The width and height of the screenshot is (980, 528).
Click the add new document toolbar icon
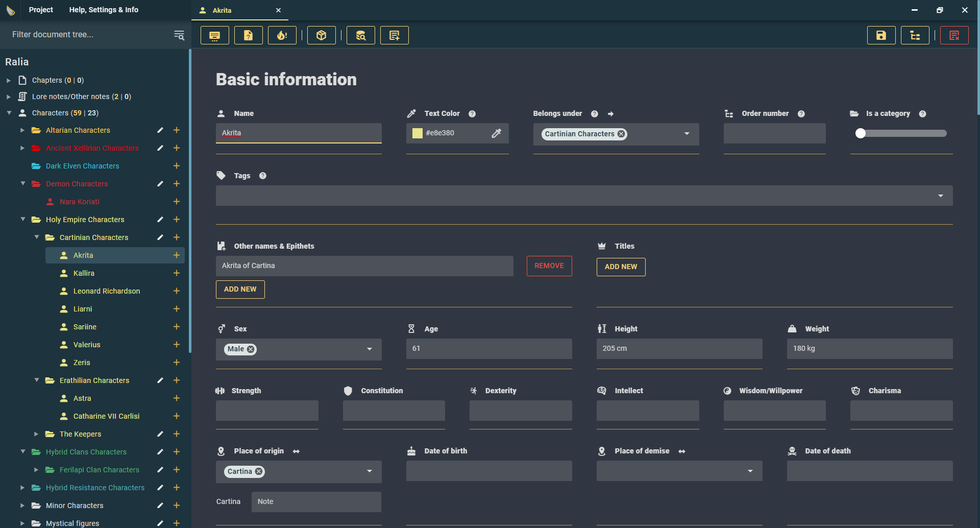point(394,35)
